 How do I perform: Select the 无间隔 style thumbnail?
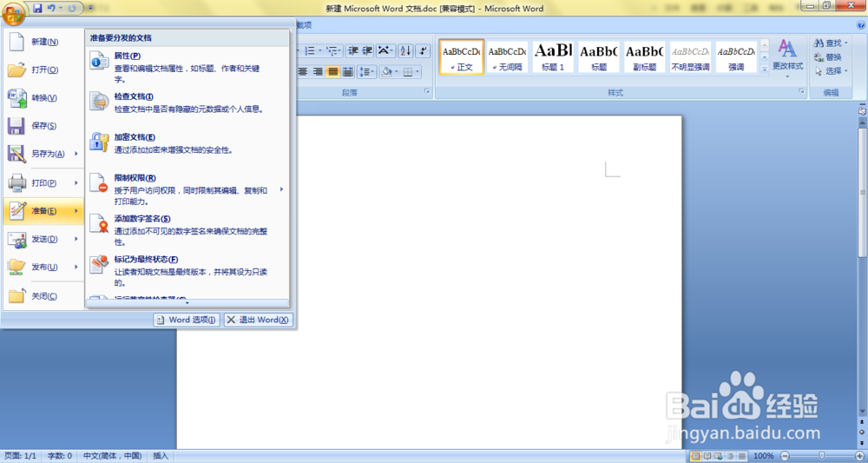pos(507,57)
